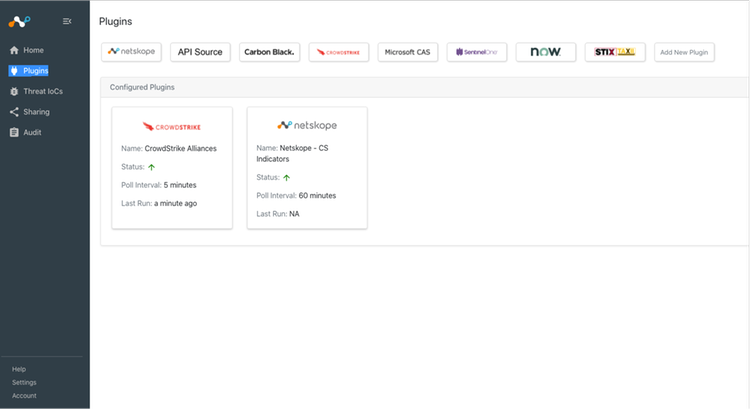Click the Sharing share icon
The height and width of the screenshot is (409, 750).
14,112
